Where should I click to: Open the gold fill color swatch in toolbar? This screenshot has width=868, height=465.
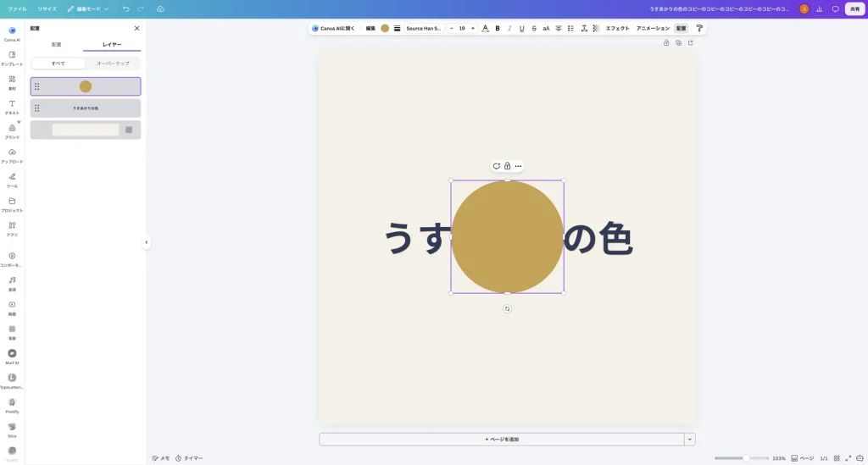pyautogui.click(x=385, y=28)
